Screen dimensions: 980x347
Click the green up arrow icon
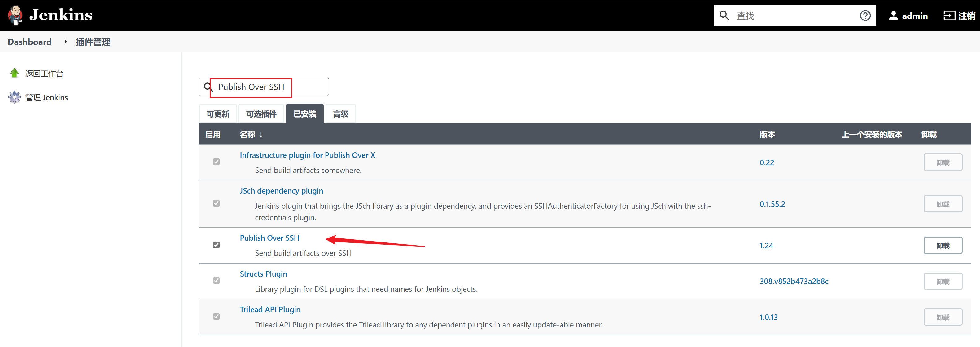tap(15, 73)
